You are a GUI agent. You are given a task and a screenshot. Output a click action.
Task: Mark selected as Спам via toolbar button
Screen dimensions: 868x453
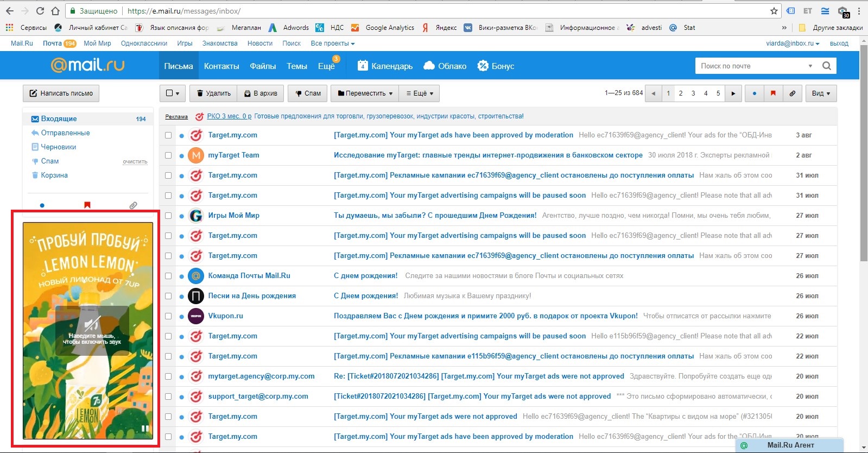tap(308, 93)
